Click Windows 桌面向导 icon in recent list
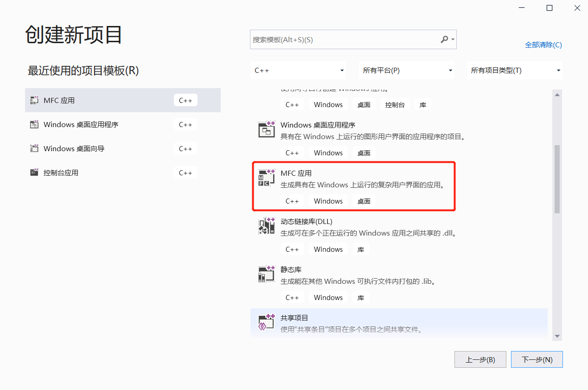Image resolution: width=588 pixels, height=390 pixels. (x=34, y=148)
